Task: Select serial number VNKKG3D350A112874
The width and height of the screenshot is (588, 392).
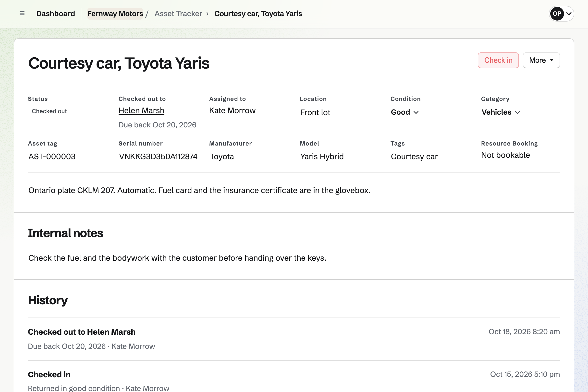Action: [x=158, y=157]
